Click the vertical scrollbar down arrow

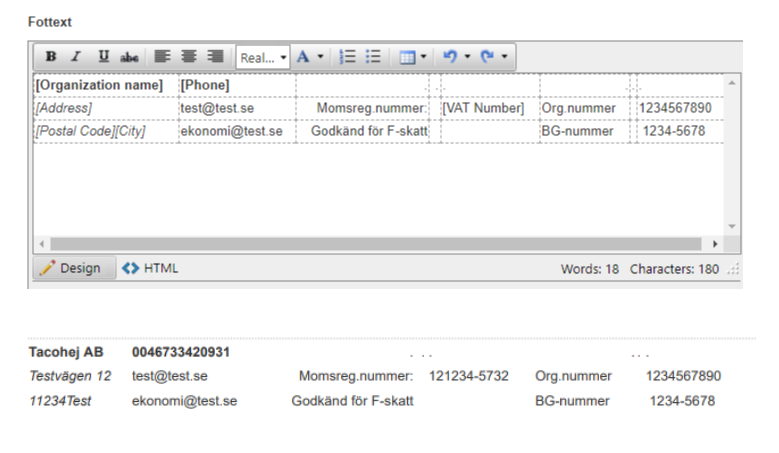pyautogui.click(x=732, y=226)
